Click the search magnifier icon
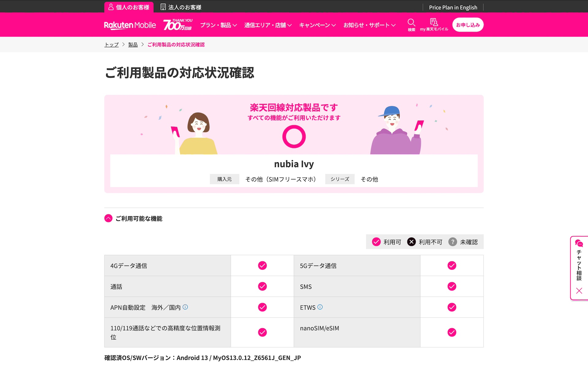Viewport: 588px width, 368px height. pos(411,23)
